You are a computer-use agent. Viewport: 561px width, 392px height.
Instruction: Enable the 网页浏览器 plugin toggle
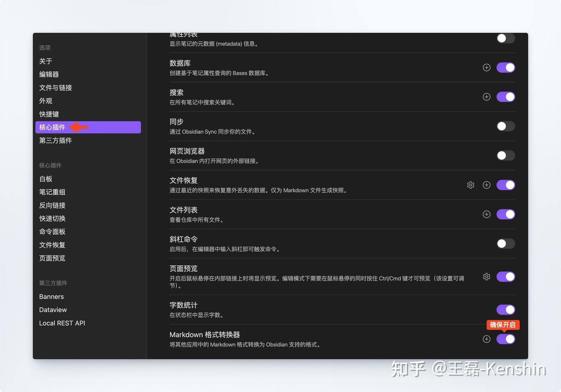[506, 156]
